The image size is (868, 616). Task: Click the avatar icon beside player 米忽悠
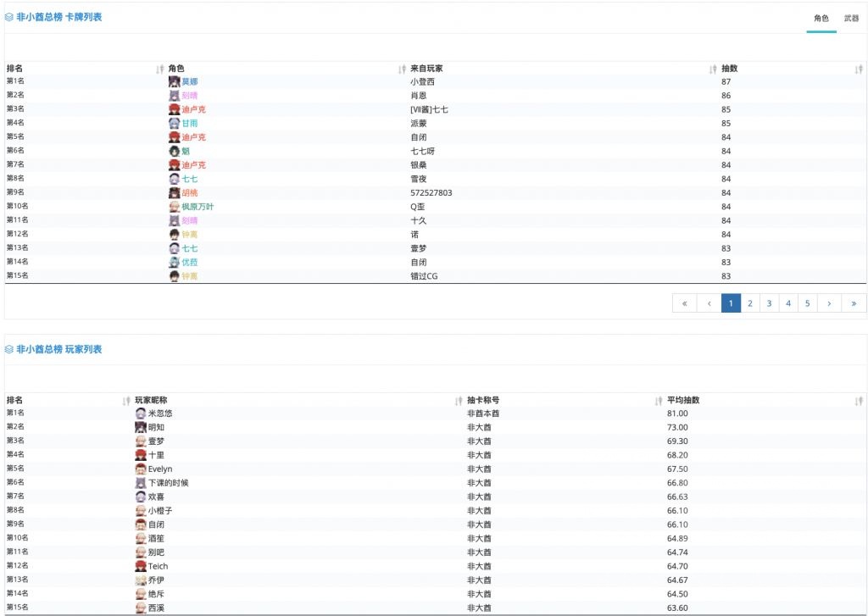click(141, 413)
